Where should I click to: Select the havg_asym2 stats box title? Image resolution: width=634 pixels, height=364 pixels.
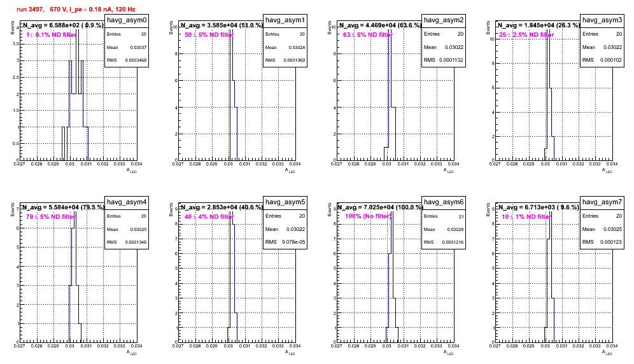click(x=444, y=20)
